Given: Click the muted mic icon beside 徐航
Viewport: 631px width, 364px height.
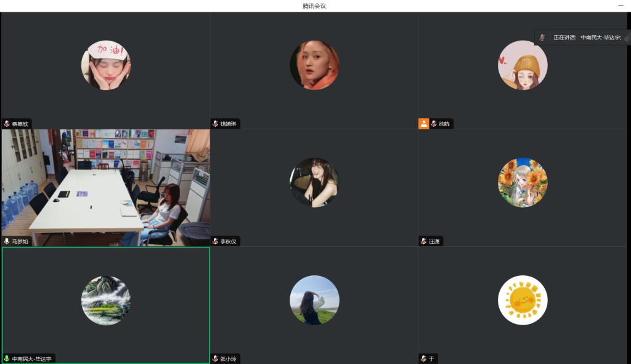Looking at the screenshot, I should pyautogui.click(x=434, y=124).
